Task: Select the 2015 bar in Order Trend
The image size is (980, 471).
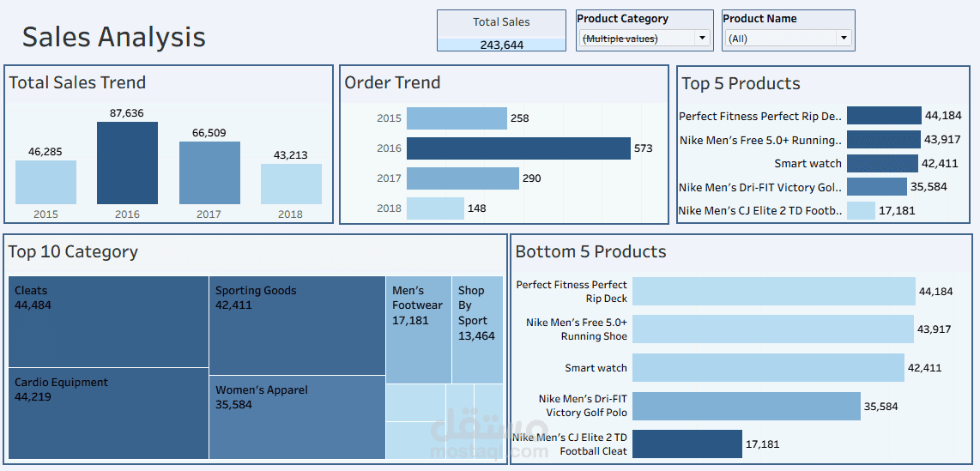Action: (457, 118)
